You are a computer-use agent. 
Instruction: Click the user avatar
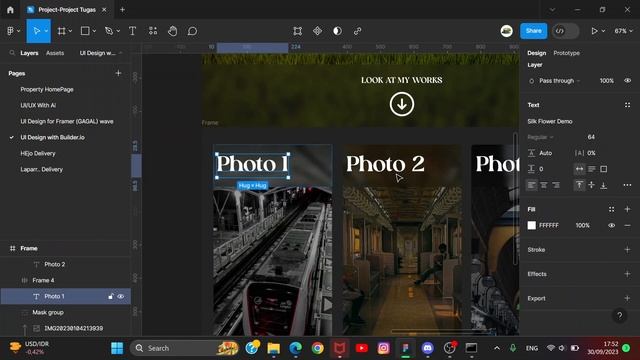pyautogui.click(x=507, y=31)
